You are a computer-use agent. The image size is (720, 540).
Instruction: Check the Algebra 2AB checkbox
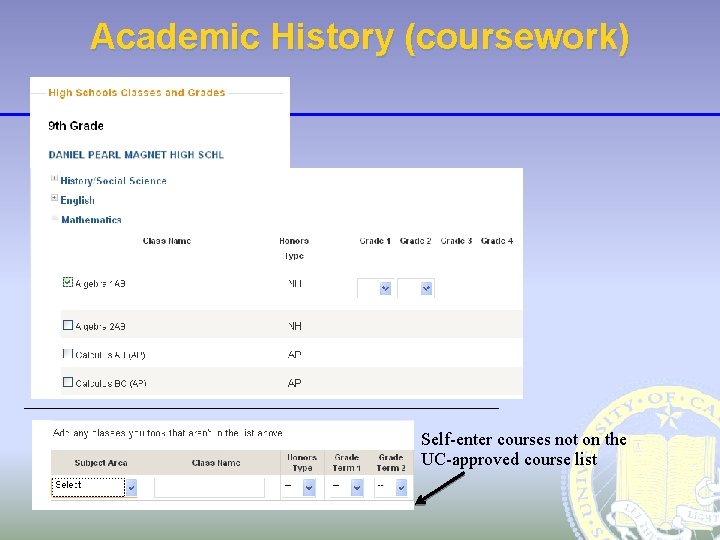click(68, 325)
